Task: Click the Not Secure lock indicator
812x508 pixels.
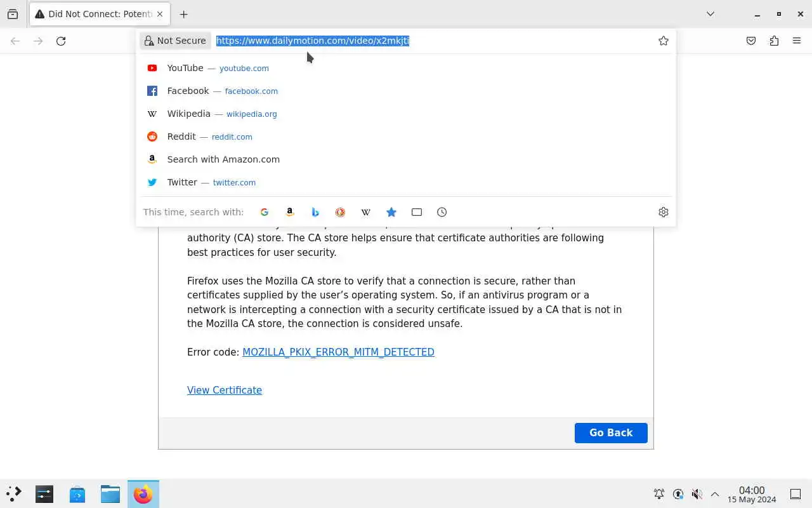Action: pos(175,41)
